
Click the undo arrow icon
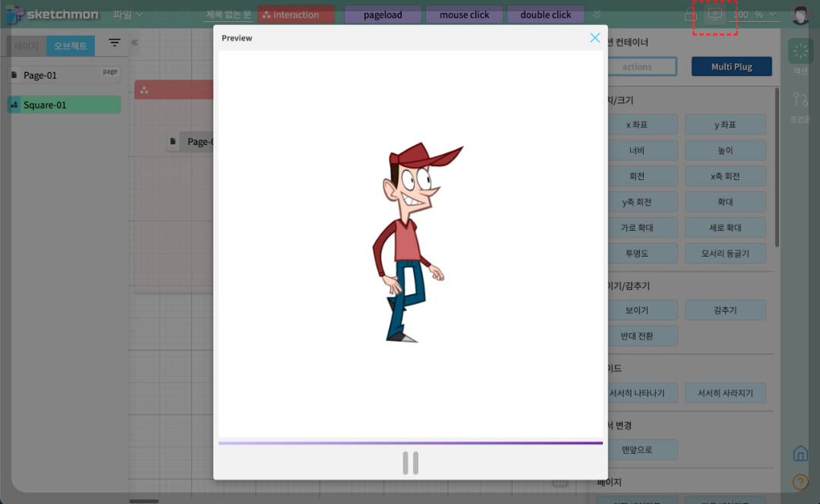pos(160,14)
